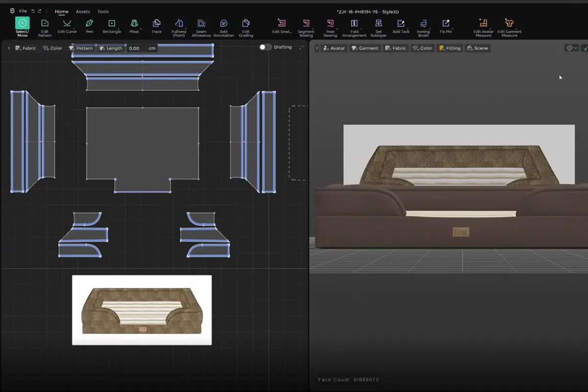The image size is (588, 392).
Task: Collapse 2D window toolbar left chevron
Action: (x=8, y=48)
